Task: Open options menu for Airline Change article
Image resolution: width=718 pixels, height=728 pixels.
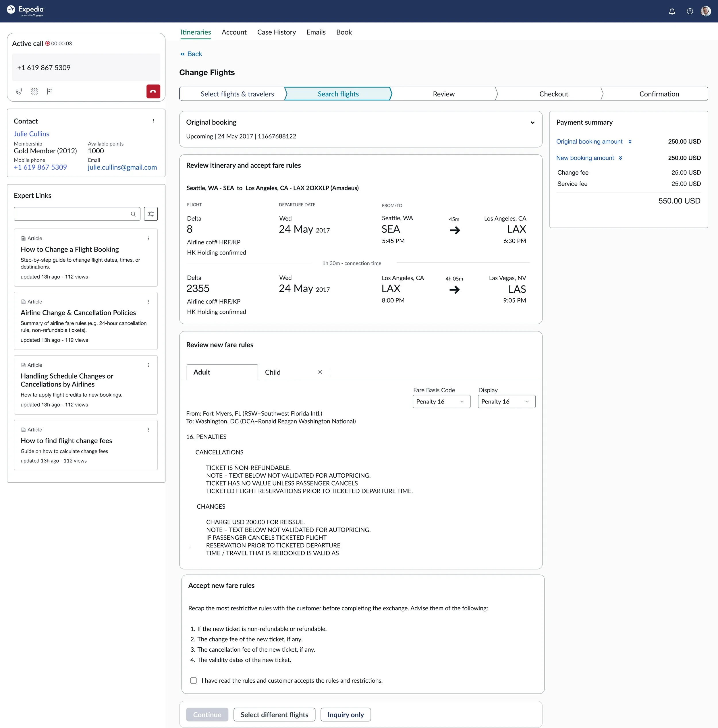Action: (148, 302)
